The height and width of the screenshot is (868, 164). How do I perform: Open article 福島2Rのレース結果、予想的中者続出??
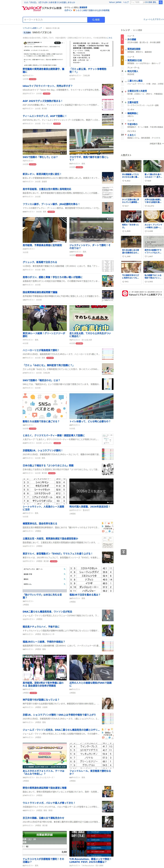(44, 642)
